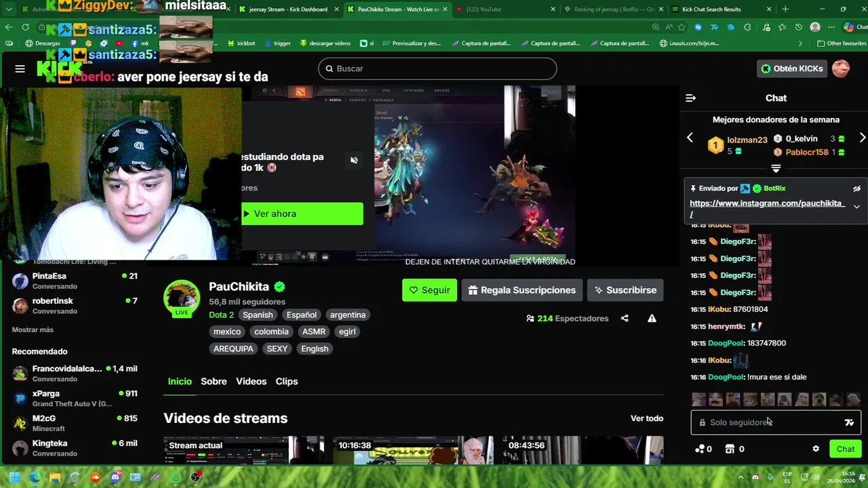Follow PauChikita with Seguir button
This screenshot has height=488, width=868.
tap(429, 290)
